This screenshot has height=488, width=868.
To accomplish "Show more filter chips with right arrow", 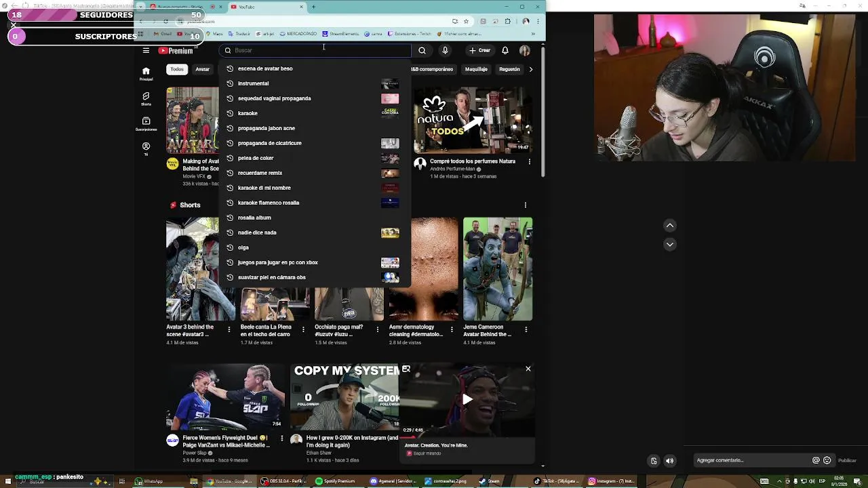I will [531, 69].
